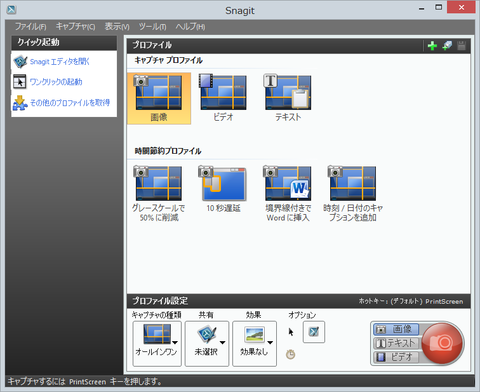
Task: Click the ワンクリックの起動 link
Action: (x=56, y=82)
